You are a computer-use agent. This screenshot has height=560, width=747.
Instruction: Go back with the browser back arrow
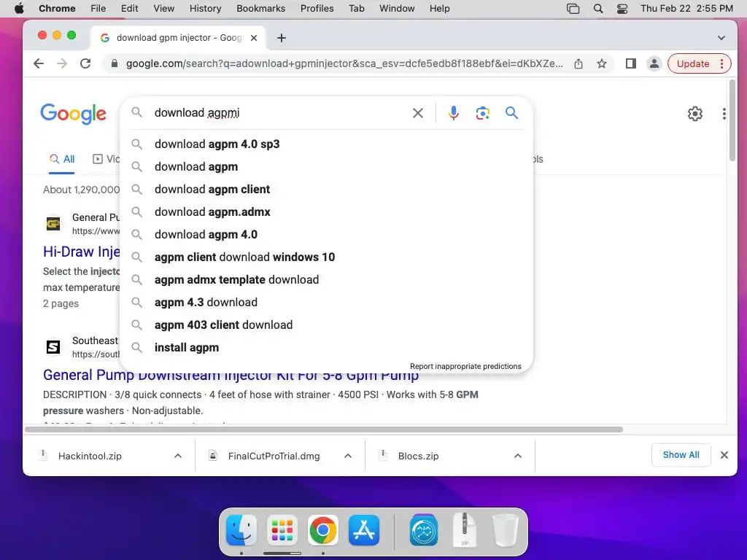tap(39, 63)
